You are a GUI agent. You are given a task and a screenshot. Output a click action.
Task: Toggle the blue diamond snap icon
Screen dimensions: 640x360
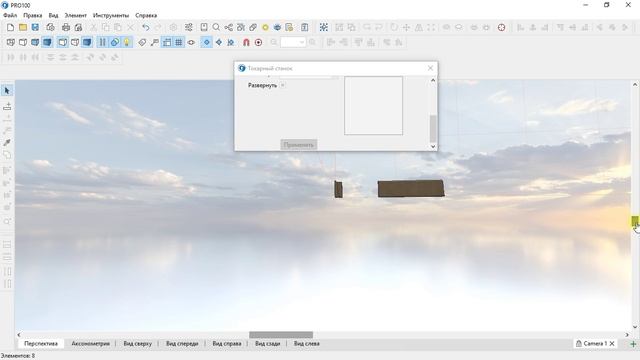(207, 42)
